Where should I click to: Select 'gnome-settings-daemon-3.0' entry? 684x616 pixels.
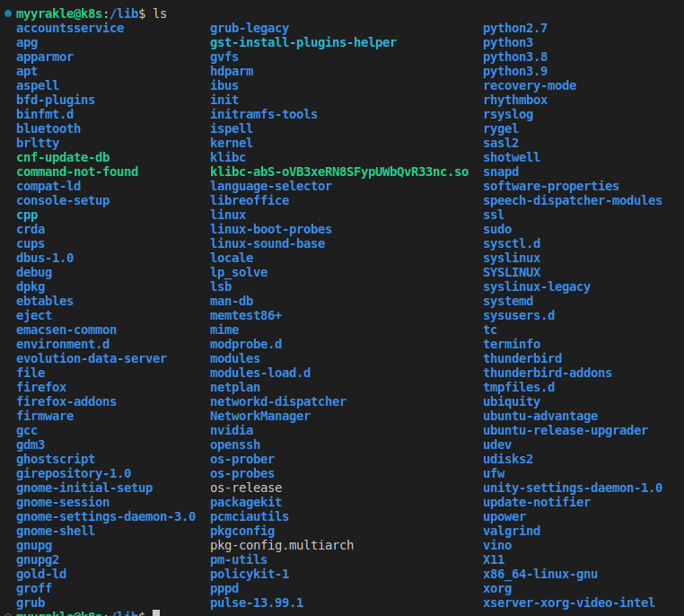(106, 517)
